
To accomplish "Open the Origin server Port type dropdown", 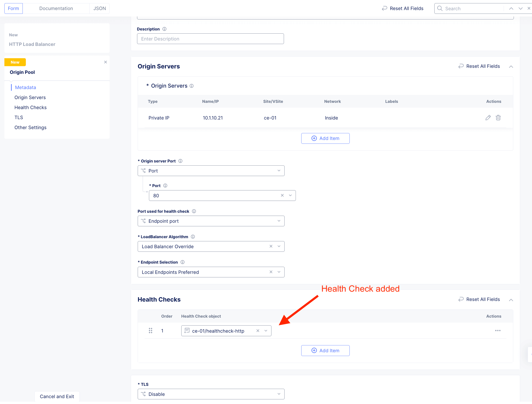I will point(211,170).
